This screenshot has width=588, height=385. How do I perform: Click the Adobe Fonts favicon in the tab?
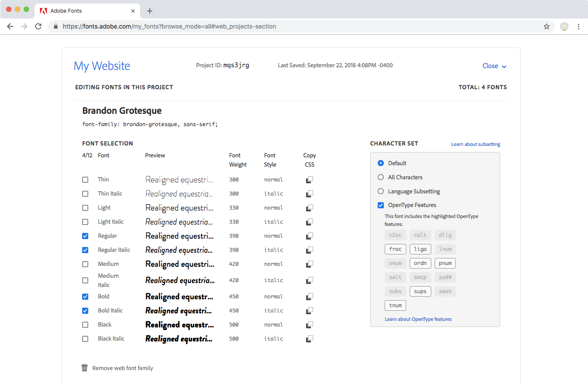point(43,11)
